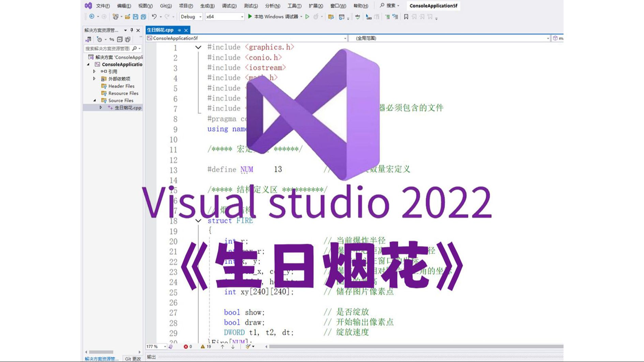Close the Solution Explorer panel

138,30
